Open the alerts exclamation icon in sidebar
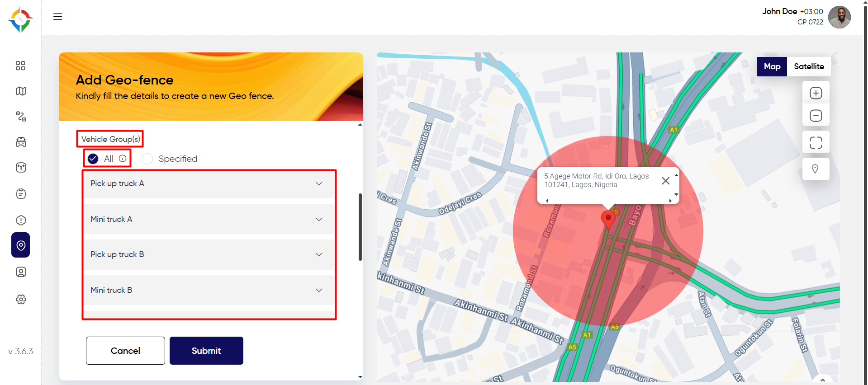868x385 pixels. click(21, 220)
